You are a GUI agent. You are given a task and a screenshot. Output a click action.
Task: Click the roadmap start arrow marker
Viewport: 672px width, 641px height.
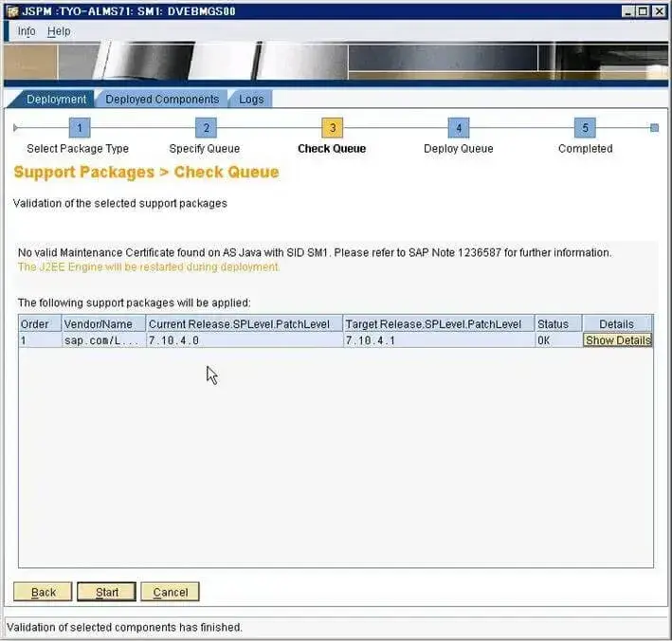click(x=15, y=128)
